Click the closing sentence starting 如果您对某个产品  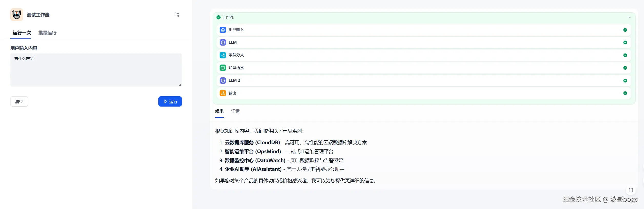[296, 181]
